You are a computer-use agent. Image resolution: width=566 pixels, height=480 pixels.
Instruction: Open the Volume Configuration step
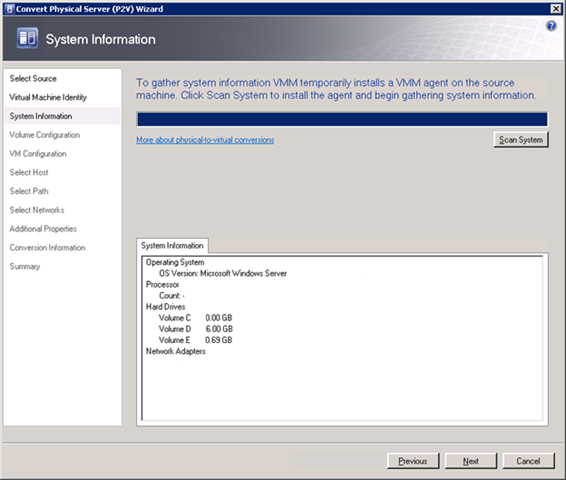point(45,135)
